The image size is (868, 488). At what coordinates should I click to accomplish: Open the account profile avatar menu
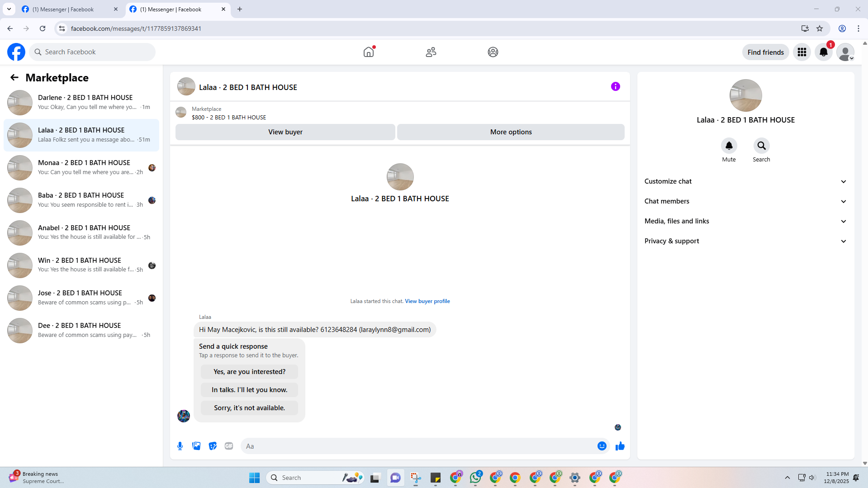coord(845,52)
